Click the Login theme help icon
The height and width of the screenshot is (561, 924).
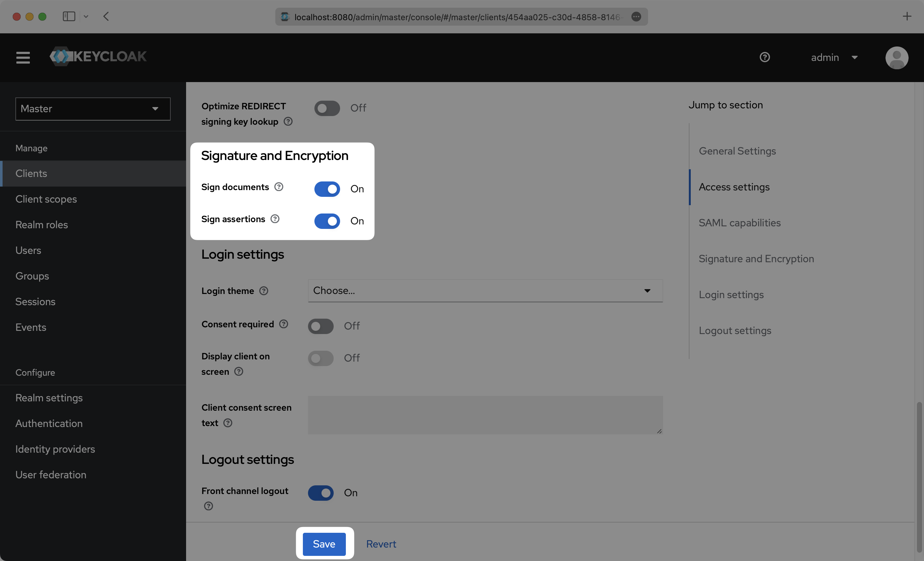click(x=264, y=291)
